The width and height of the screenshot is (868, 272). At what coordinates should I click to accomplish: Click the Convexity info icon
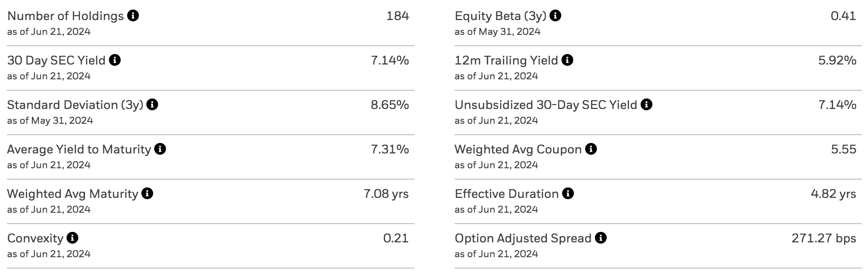click(72, 238)
